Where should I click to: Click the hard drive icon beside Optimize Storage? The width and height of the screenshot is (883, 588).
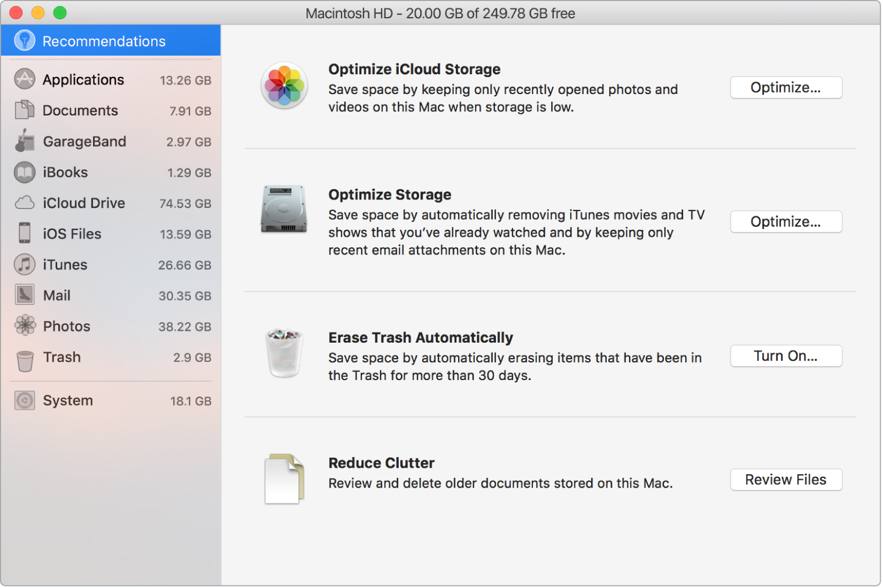click(284, 210)
